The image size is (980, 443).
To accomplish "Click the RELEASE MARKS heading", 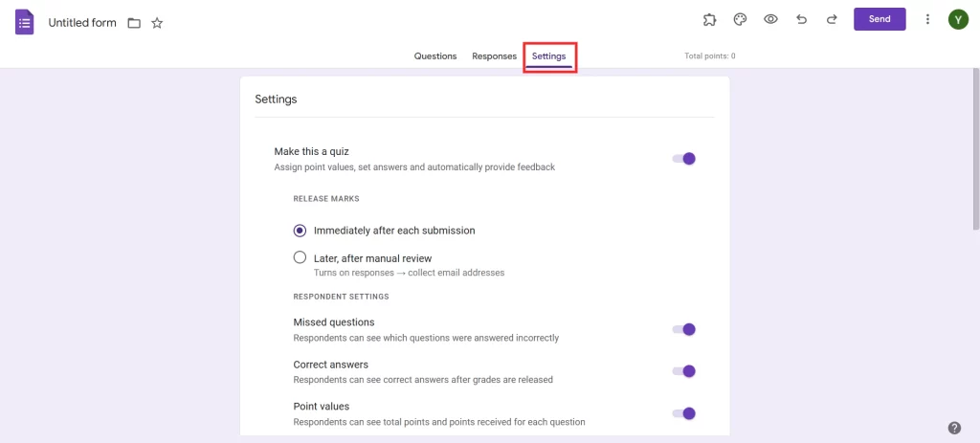I will [x=326, y=199].
